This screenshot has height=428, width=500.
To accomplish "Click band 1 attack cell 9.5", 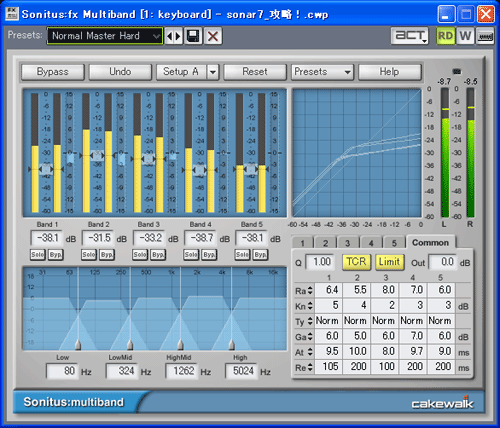I will (x=329, y=352).
